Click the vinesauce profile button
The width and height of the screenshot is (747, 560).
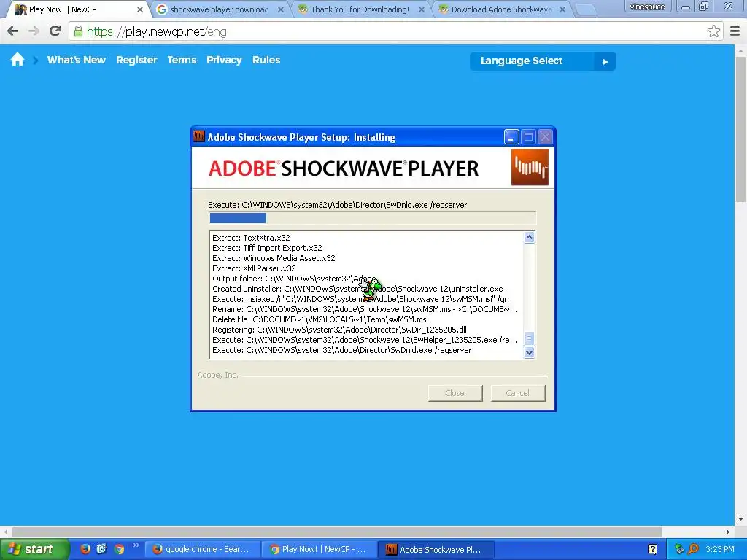click(x=648, y=7)
